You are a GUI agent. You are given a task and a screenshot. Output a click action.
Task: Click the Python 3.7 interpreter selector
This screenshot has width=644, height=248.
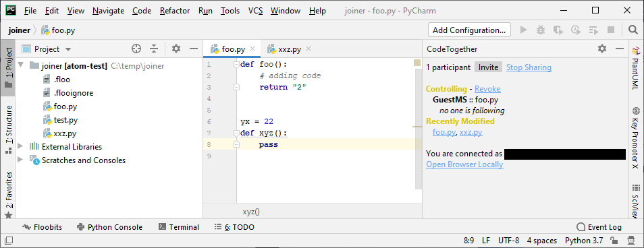[584, 241]
